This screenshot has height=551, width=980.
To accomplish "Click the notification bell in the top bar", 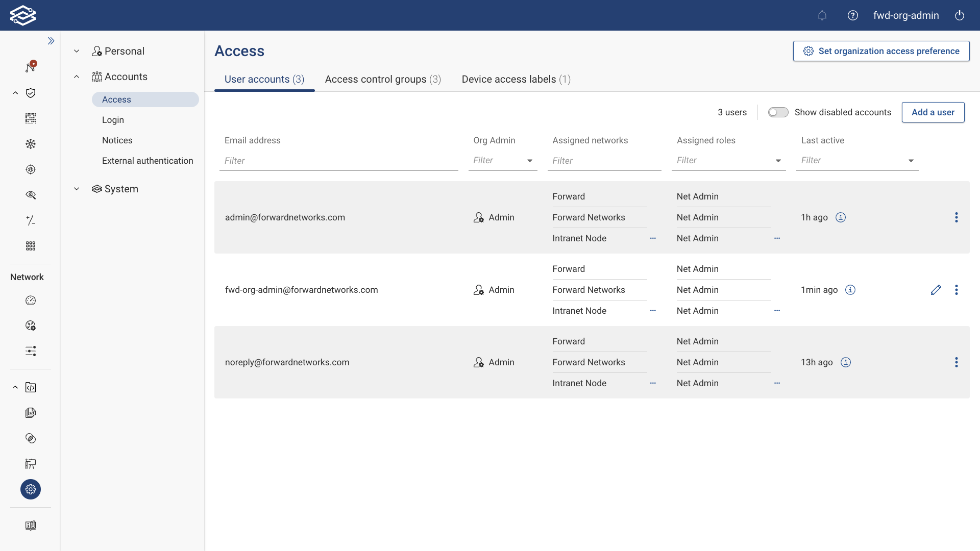I will 822,15.
